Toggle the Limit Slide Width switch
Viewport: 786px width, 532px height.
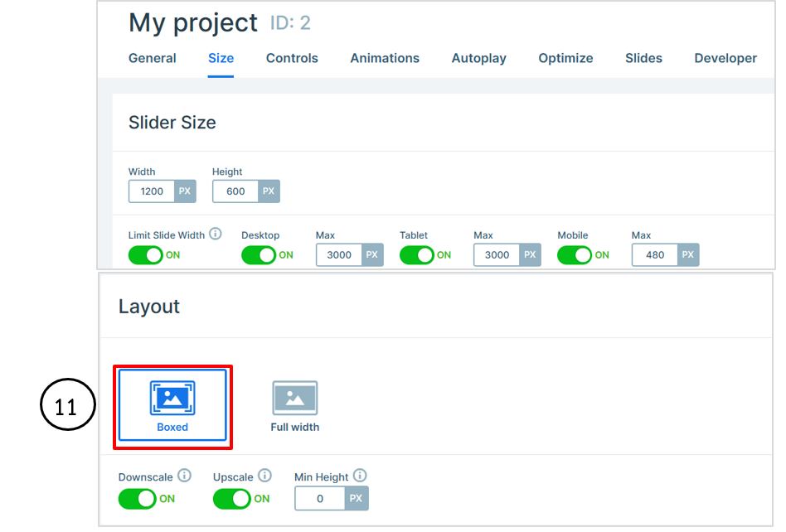(x=146, y=255)
